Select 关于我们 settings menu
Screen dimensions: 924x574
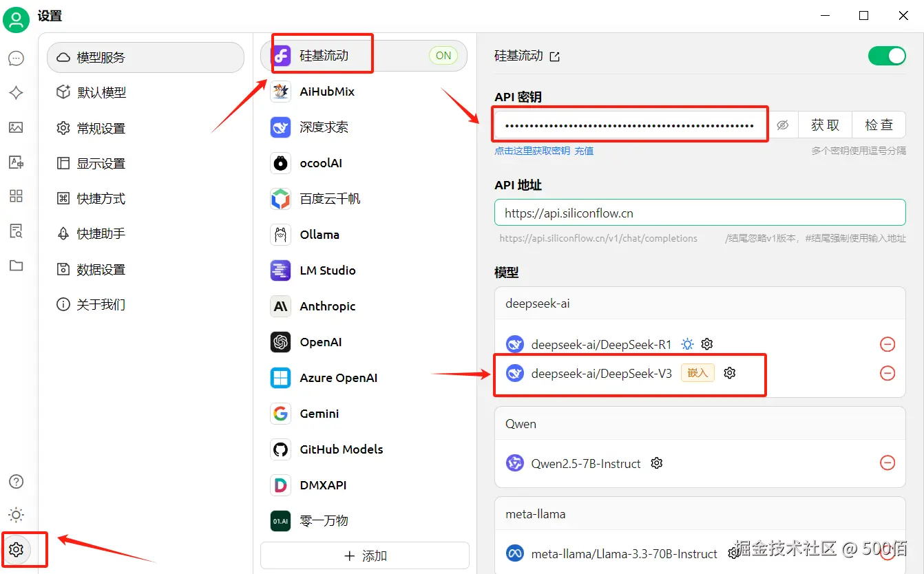click(145, 304)
